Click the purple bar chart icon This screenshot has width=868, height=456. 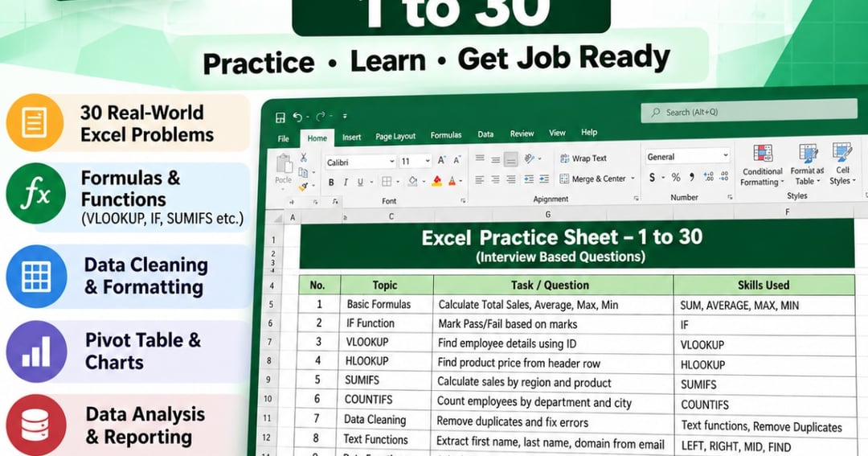(x=36, y=351)
